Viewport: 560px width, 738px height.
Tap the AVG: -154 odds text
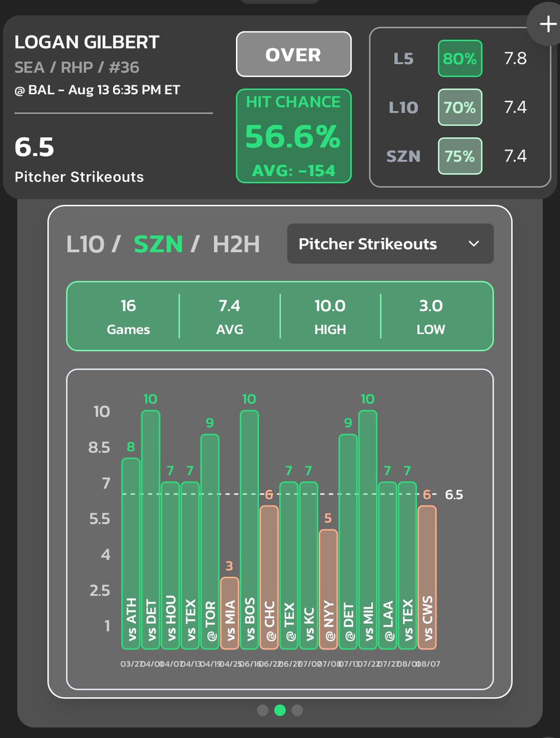[294, 169]
